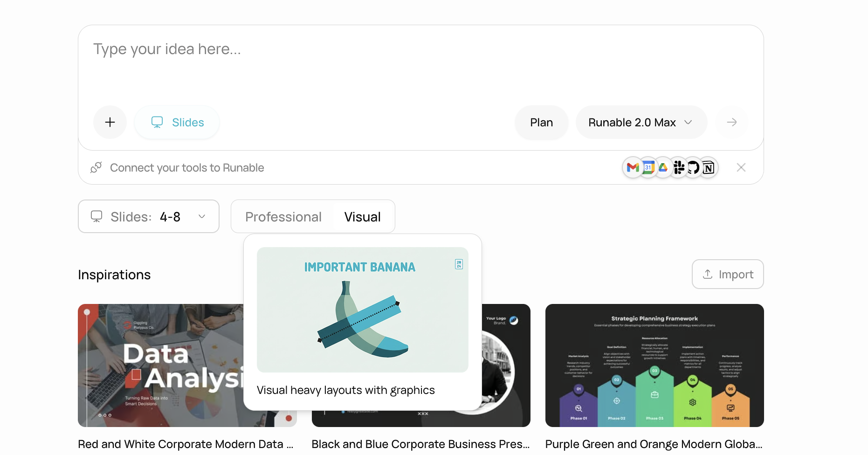Click the send arrow icon
This screenshot has height=455, width=868.
click(x=732, y=122)
